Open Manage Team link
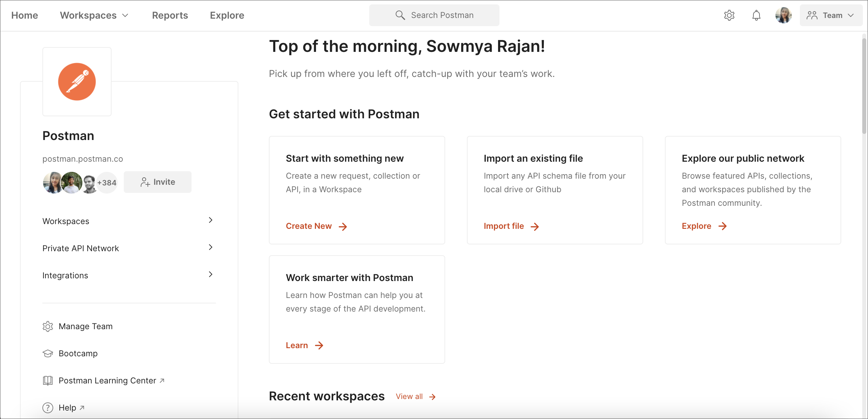Viewport: 868px width, 419px height. 85,326
